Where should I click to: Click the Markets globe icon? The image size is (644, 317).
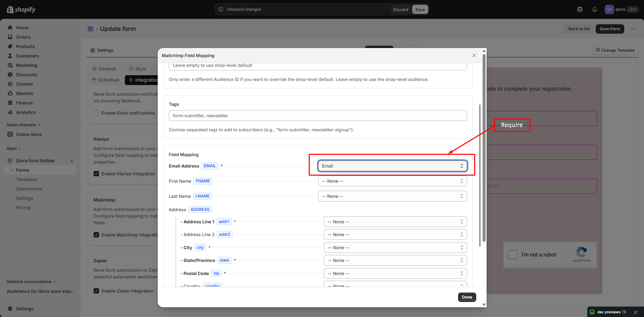[x=10, y=93]
